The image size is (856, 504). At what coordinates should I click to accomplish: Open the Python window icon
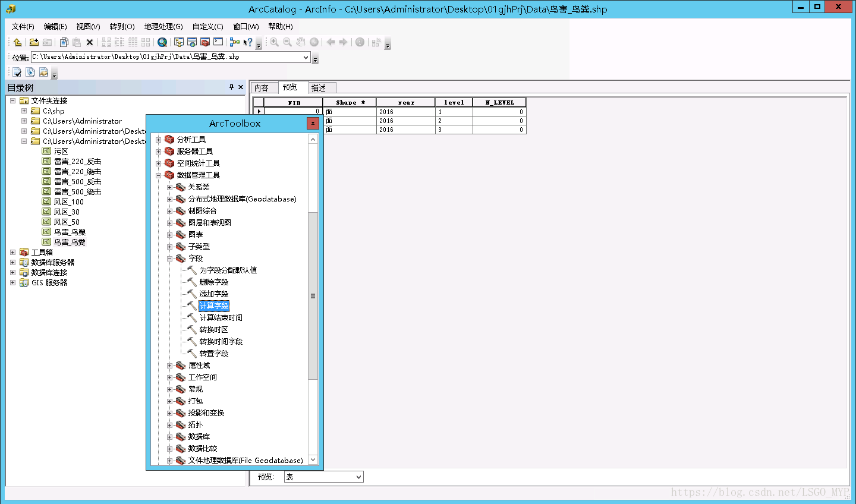click(x=218, y=42)
